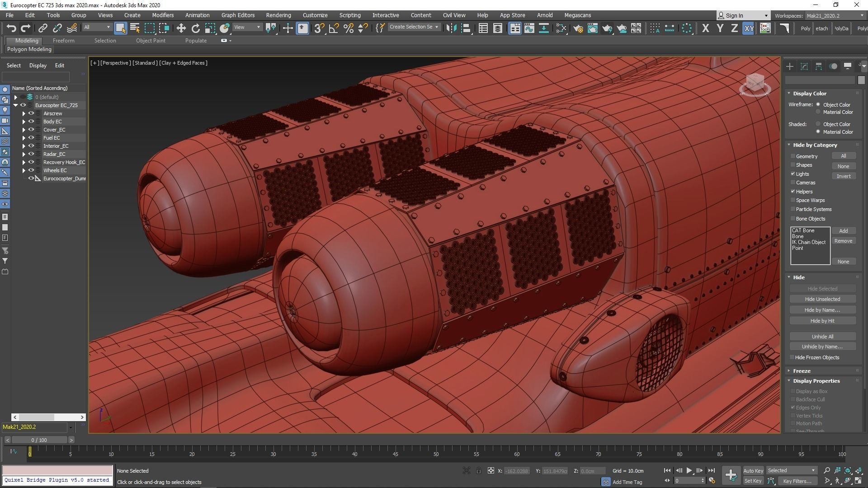Switch to the Freeform ribbon tab
Image resolution: width=868 pixels, height=488 pixels.
pyautogui.click(x=63, y=41)
